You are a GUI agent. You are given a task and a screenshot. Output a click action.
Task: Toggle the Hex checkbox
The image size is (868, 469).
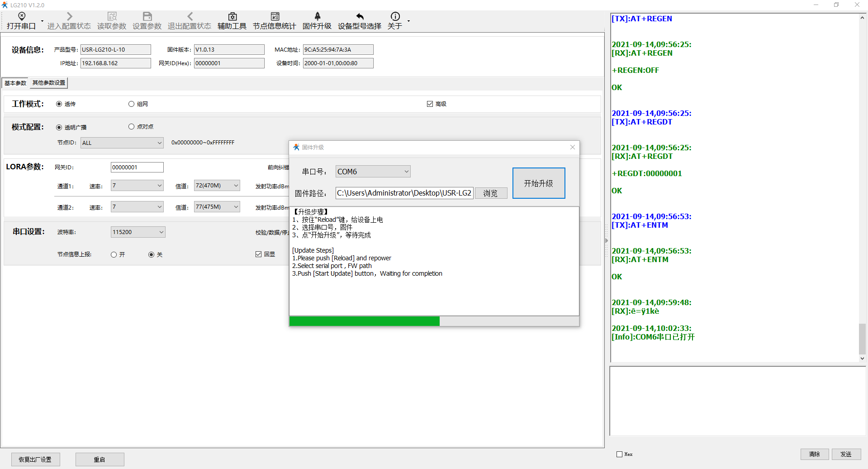619,454
